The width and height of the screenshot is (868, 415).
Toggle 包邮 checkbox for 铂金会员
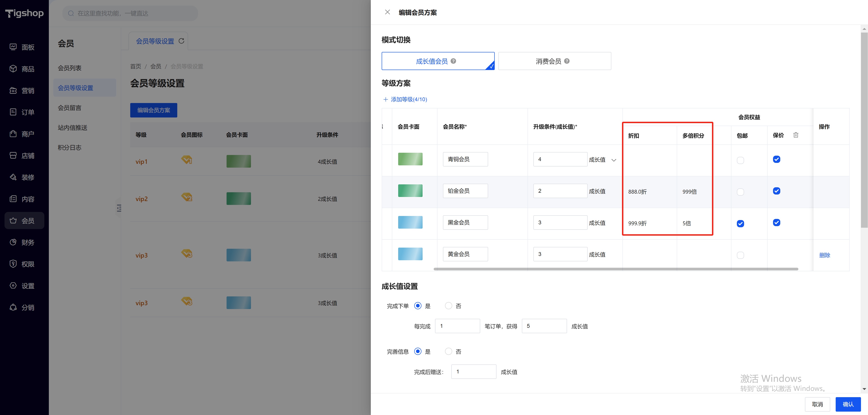[x=740, y=192]
